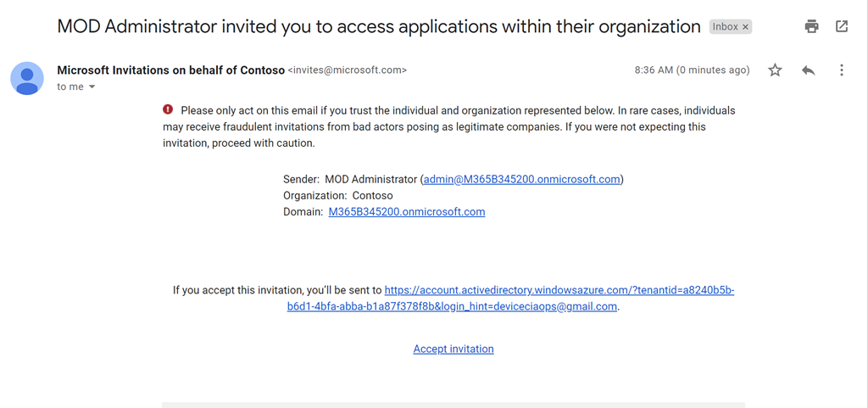This screenshot has height=408, width=868.
Task: Click the red warning exclamation icon
Action: (x=168, y=110)
